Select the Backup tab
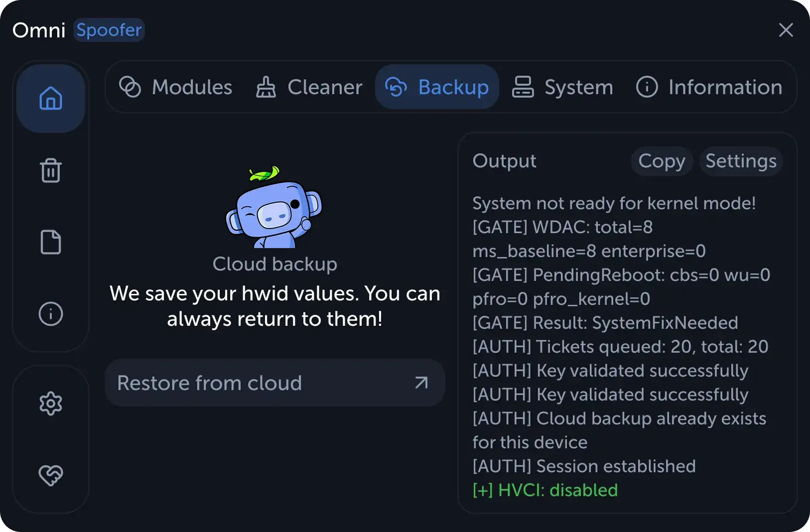 tap(437, 87)
